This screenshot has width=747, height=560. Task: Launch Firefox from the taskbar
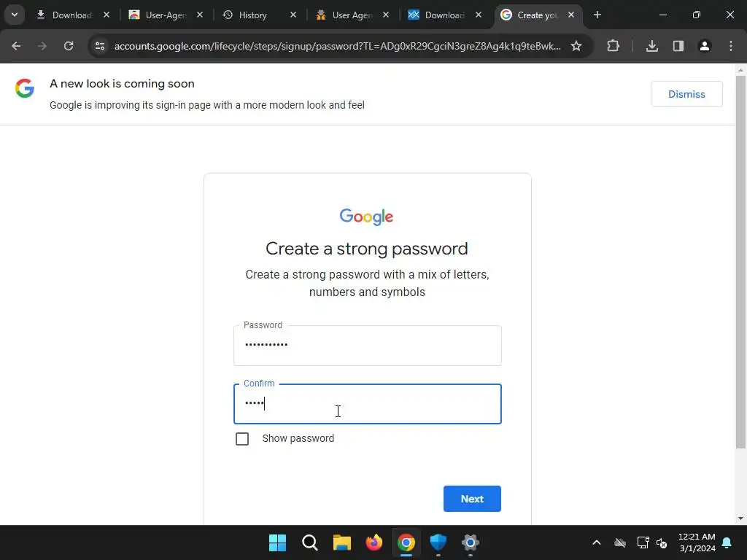(x=374, y=542)
